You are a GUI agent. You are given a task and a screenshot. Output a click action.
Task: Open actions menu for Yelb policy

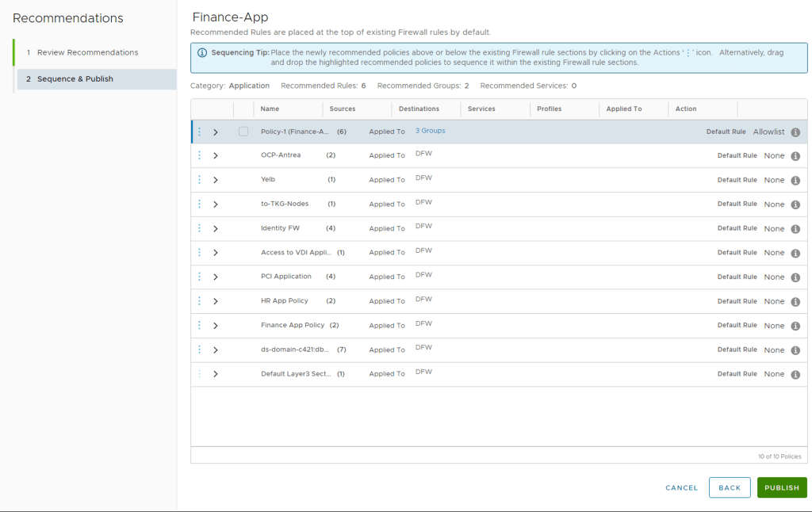coord(200,180)
